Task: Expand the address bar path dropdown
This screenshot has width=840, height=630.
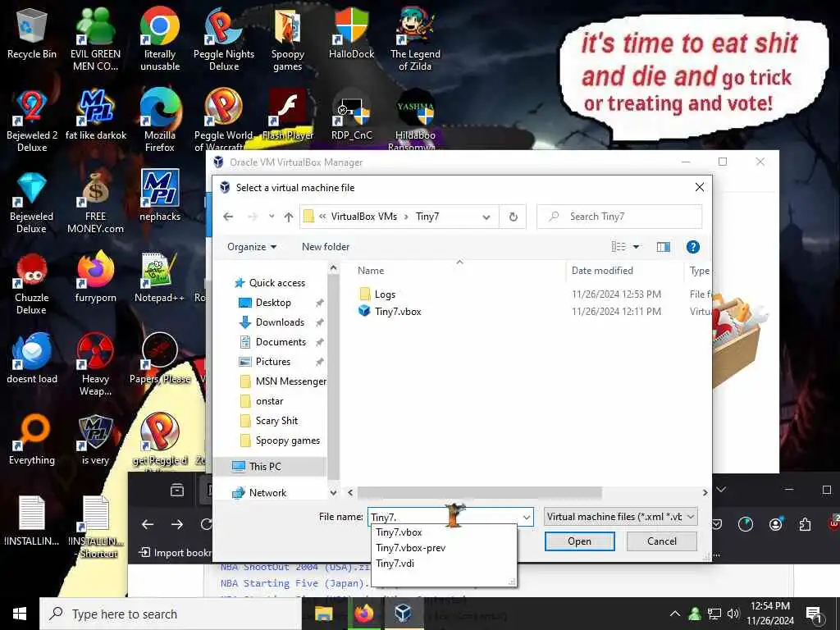Action: pyautogui.click(x=486, y=217)
